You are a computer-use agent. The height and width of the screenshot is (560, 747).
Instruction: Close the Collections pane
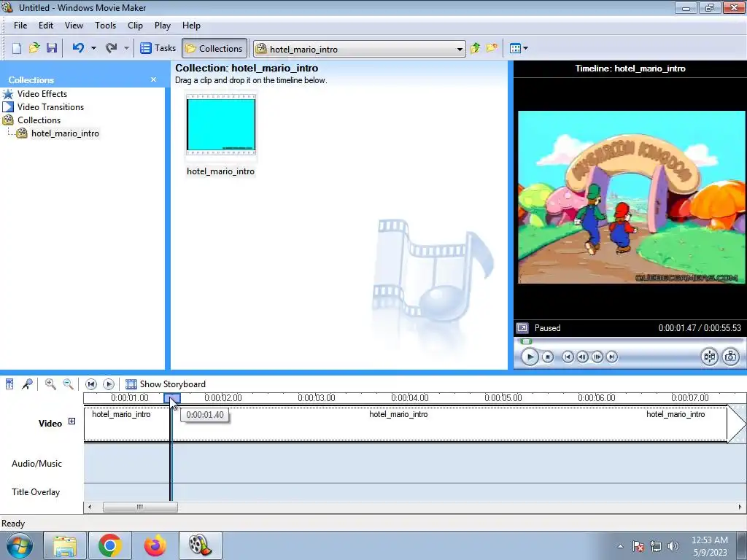pyautogui.click(x=153, y=79)
